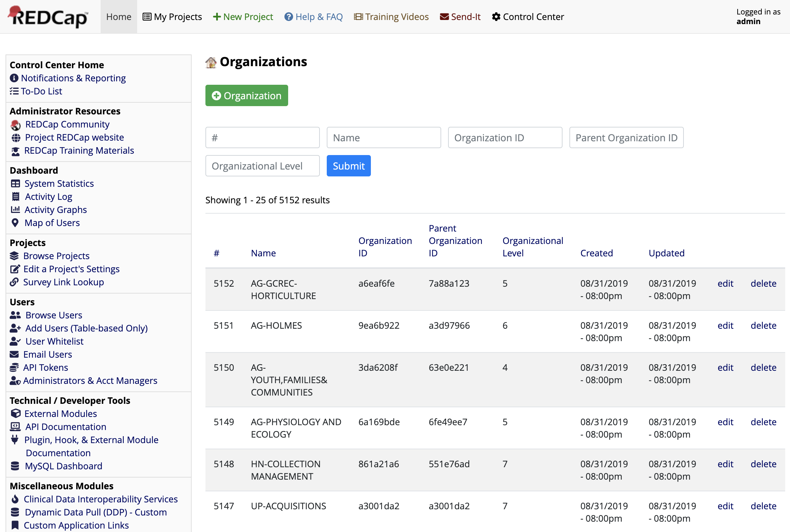Delete the HN-COLLECTION MANAGEMENT organization
The image size is (790, 532).
click(763, 464)
